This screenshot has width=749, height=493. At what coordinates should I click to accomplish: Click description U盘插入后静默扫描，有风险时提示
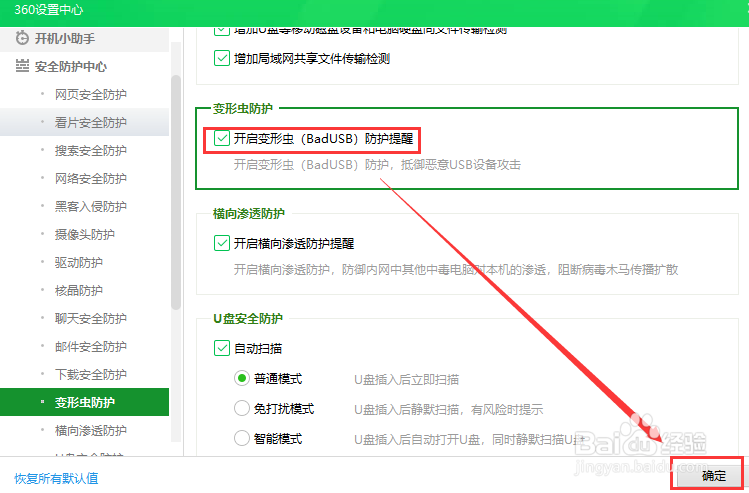pyautogui.click(x=449, y=409)
